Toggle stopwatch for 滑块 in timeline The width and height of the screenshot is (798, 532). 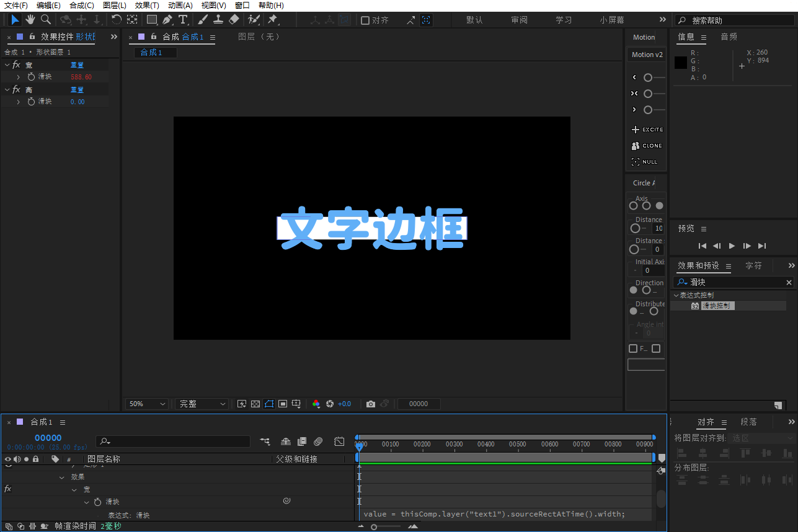(x=97, y=502)
